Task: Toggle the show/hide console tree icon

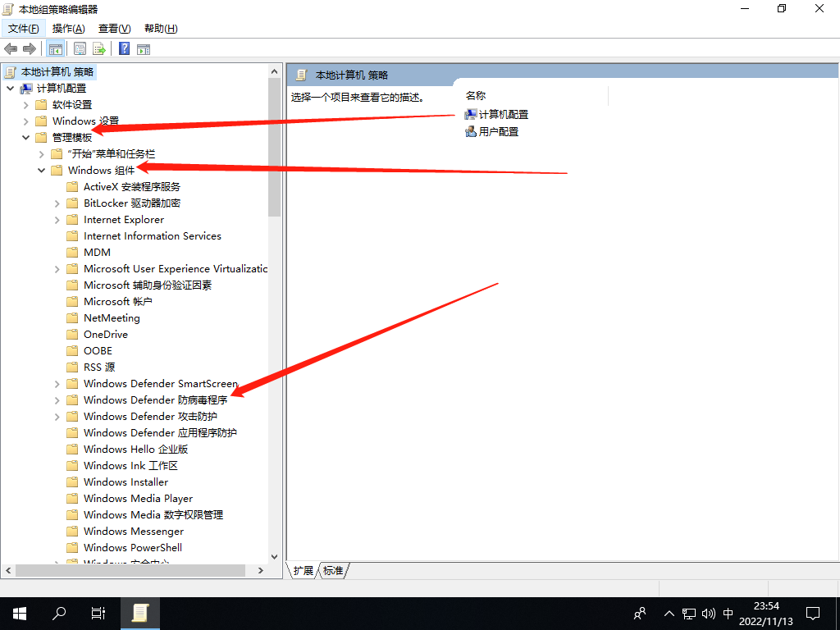Action: point(55,48)
